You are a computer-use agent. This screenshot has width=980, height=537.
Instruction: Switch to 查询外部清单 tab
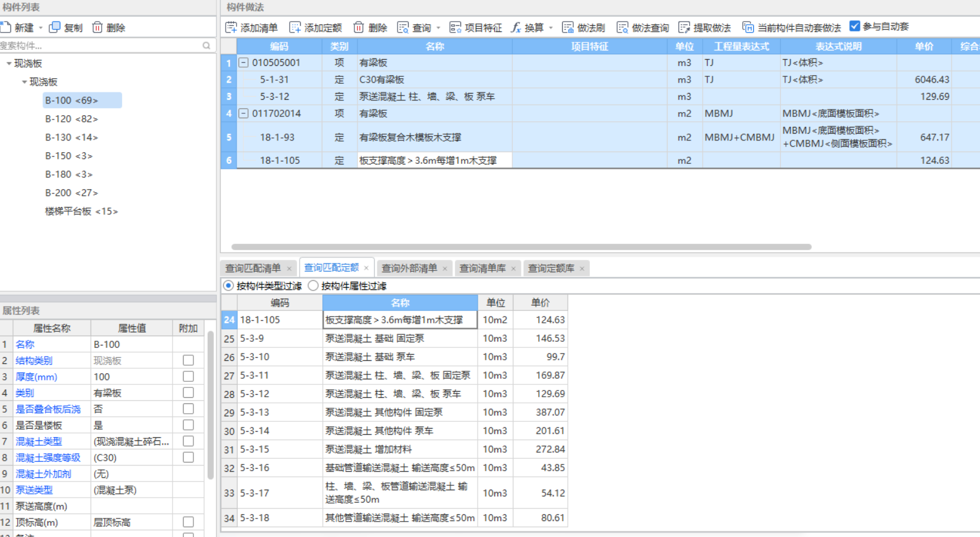click(x=409, y=268)
